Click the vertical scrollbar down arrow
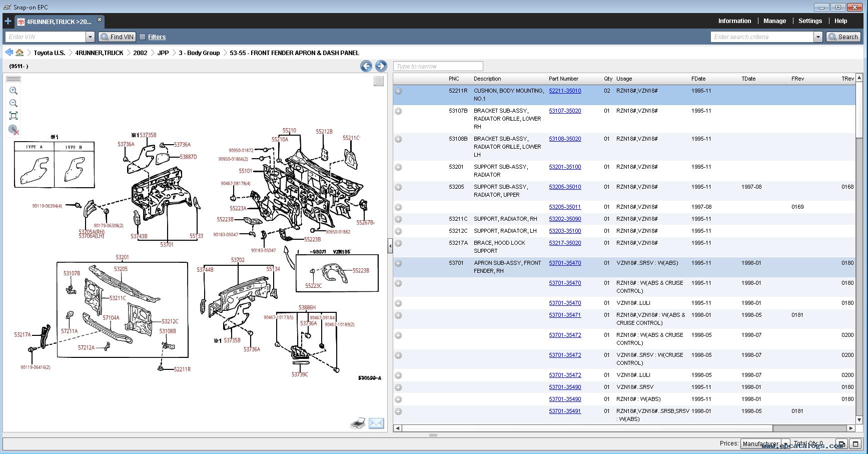 [x=859, y=420]
